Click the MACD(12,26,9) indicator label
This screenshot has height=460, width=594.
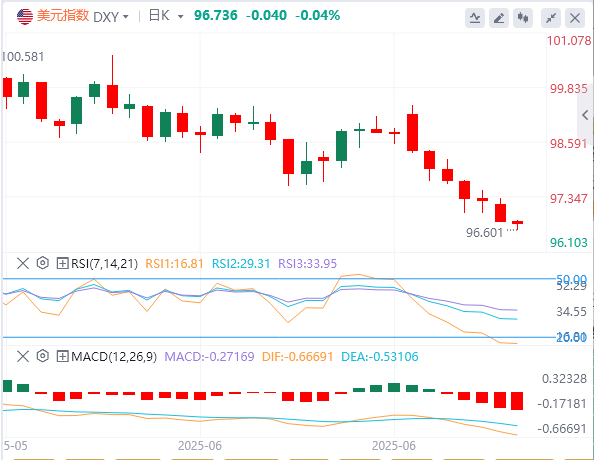[x=114, y=357]
